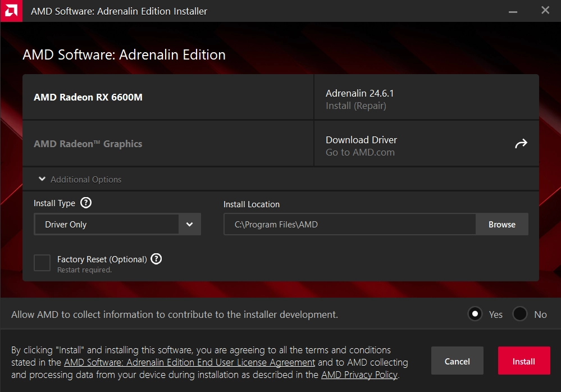Open Factory Reset help question mark
This screenshot has width=561, height=392.
click(156, 258)
